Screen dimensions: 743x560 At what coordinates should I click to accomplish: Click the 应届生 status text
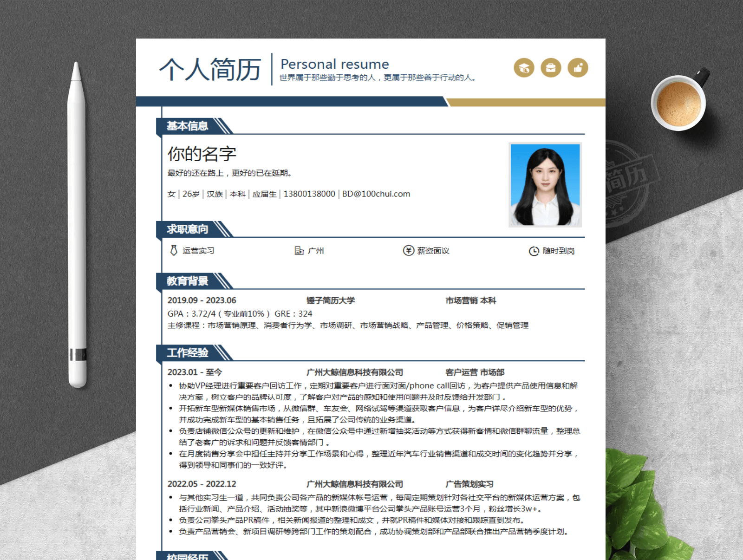[x=265, y=194]
